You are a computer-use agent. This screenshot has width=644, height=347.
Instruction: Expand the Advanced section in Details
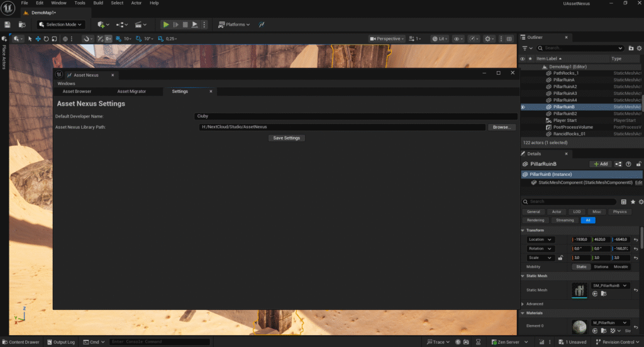point(535,304)
